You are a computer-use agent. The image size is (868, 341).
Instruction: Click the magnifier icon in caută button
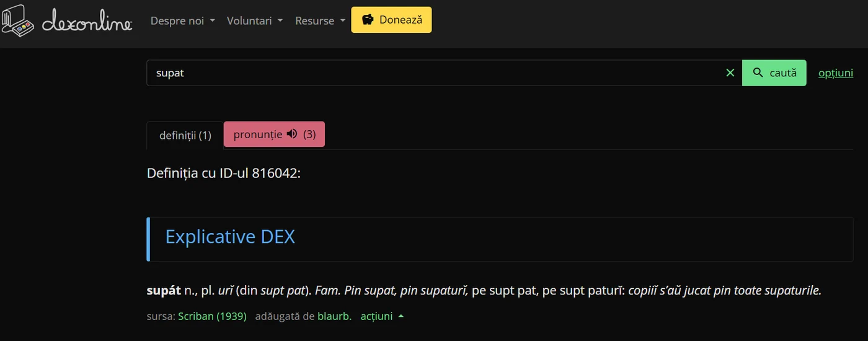click(758, 73)
